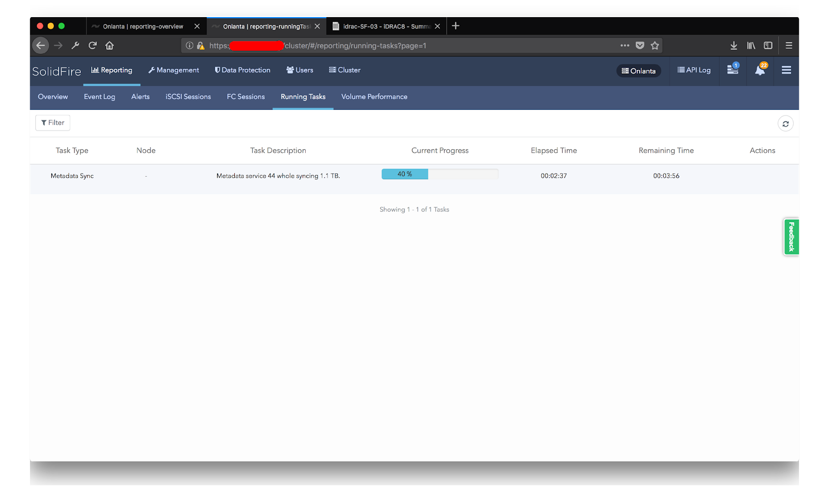Open the Event Log page
This screenshot has width=829, height=504.
pos(99,97)
